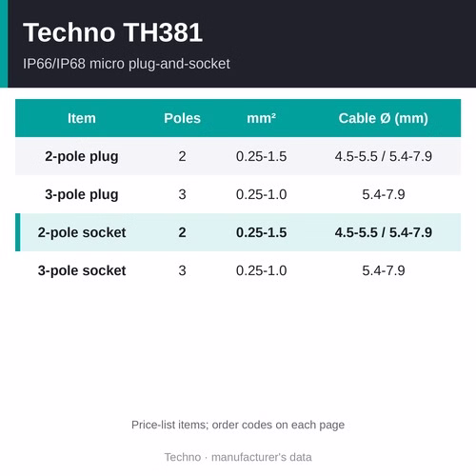Screen dimensions: 476x476
Task: Click the 5.4-7.9 cable value for 3-pole socket
Action: (x=384, y=270)
